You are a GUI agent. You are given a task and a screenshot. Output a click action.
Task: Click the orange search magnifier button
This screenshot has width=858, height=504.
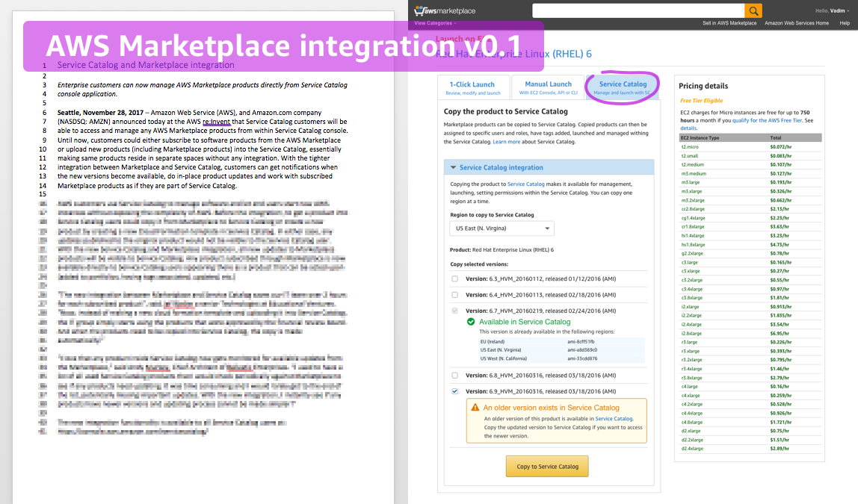click(x=753, y=10)
